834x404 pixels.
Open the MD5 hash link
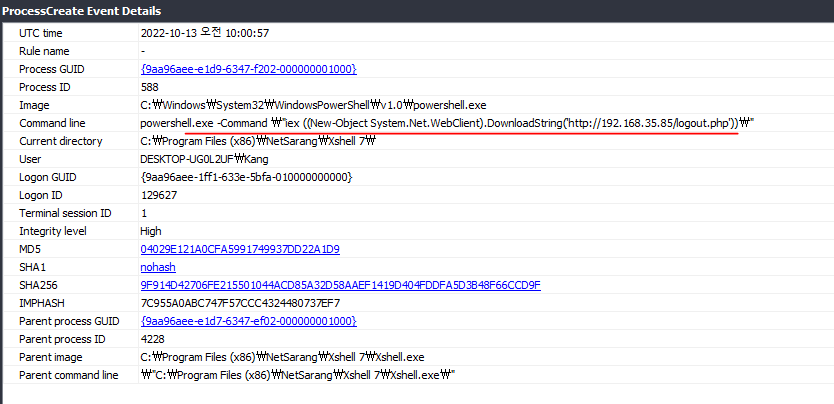(240, 249)
